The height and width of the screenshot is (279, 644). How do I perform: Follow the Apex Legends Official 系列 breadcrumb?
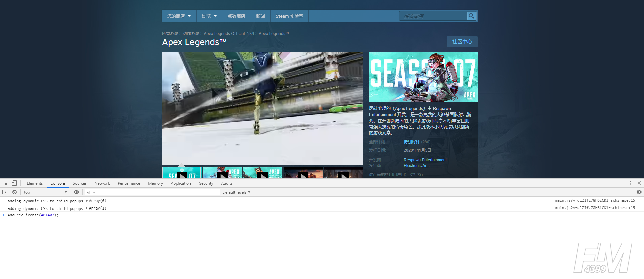[229, 34]
